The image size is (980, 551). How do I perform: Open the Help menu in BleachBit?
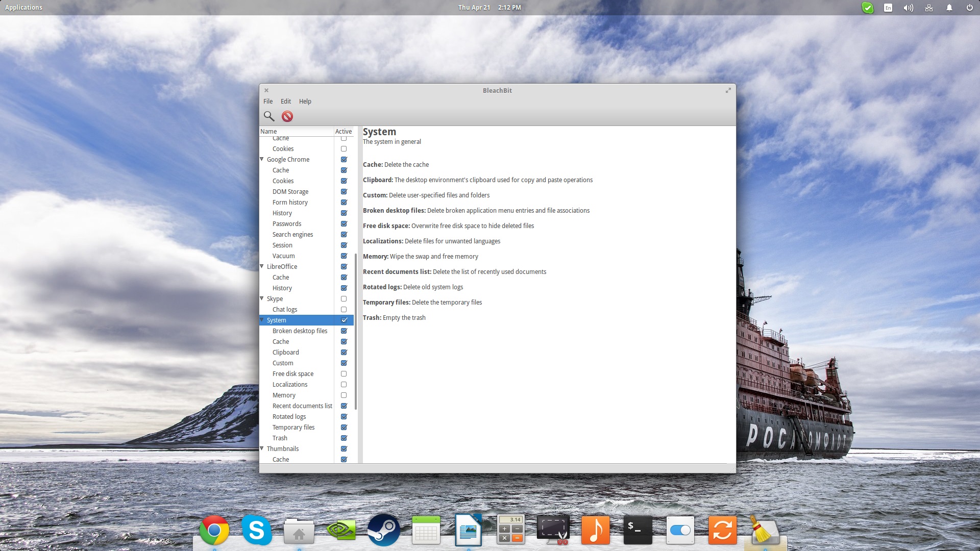click(x=304, y=101)
